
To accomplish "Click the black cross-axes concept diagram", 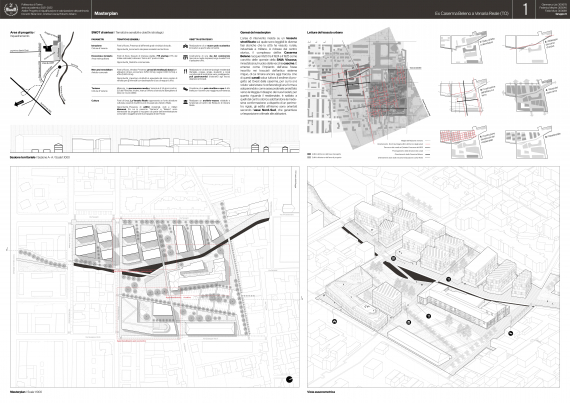I will 463,96.
